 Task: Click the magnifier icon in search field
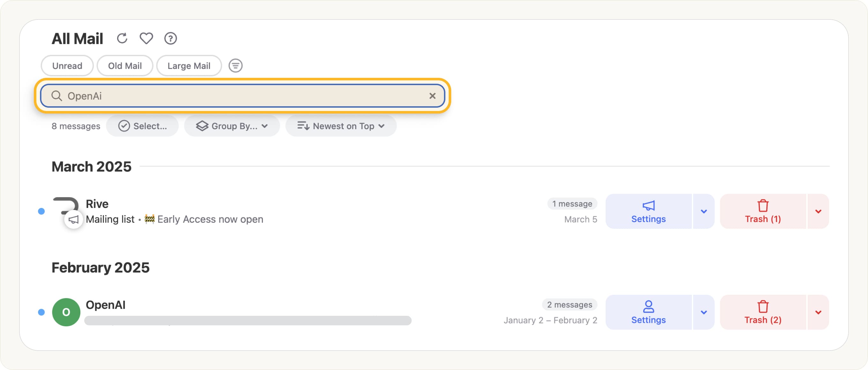click(x=56, y=96)
